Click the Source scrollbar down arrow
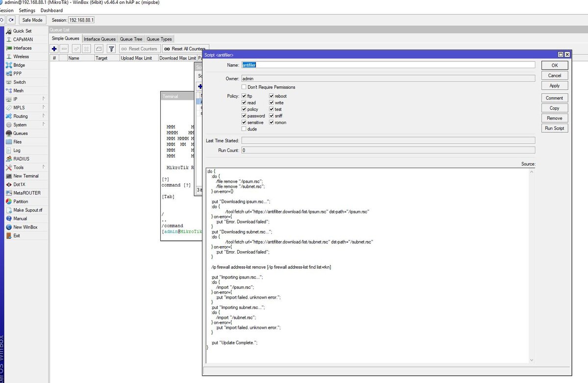588x383 pixels. coord(532,360)
